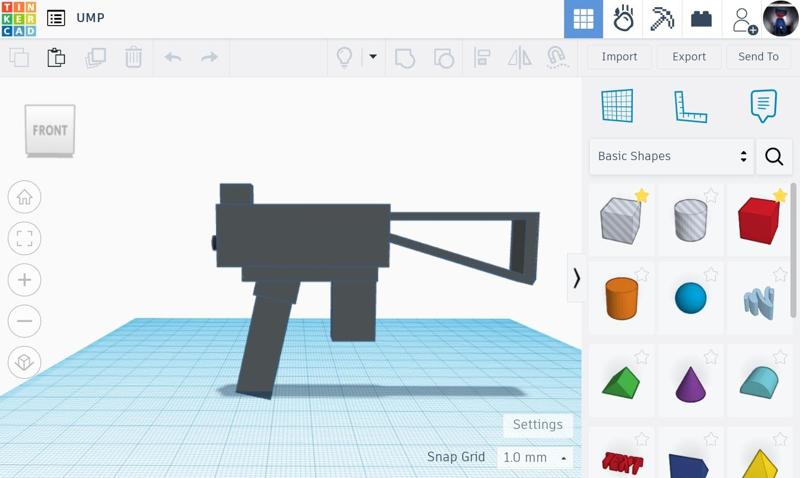Image resolution: width=800 pixels, height=478 pixels.
Task: Favorite the striped Cylinder hole star
Action: click(711, 195)
